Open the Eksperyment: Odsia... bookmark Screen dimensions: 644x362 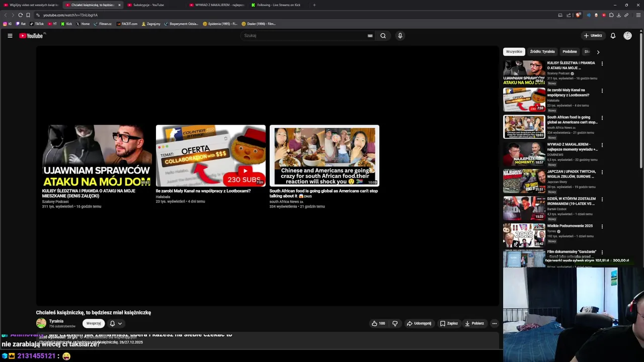click(x=181, y=24)
